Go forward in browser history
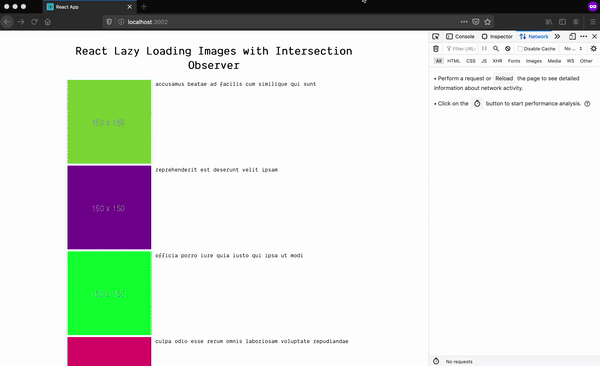Viewport: 600px width, 366px height. click(21, 22)
